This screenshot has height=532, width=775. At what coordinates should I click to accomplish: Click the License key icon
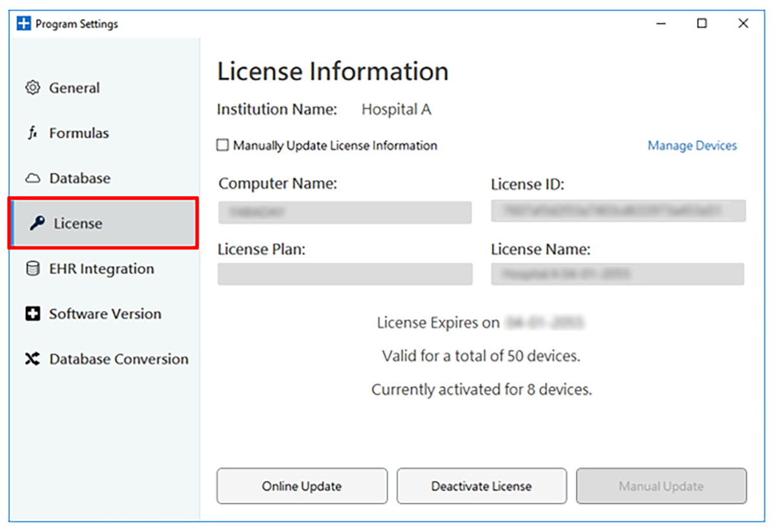point(37,224)
